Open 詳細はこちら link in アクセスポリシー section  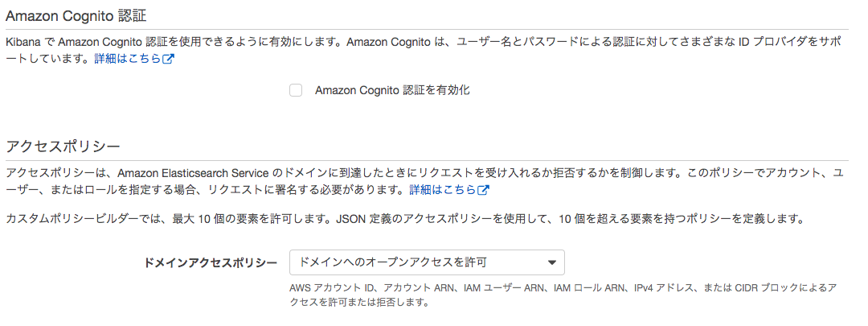pos(443,191)
